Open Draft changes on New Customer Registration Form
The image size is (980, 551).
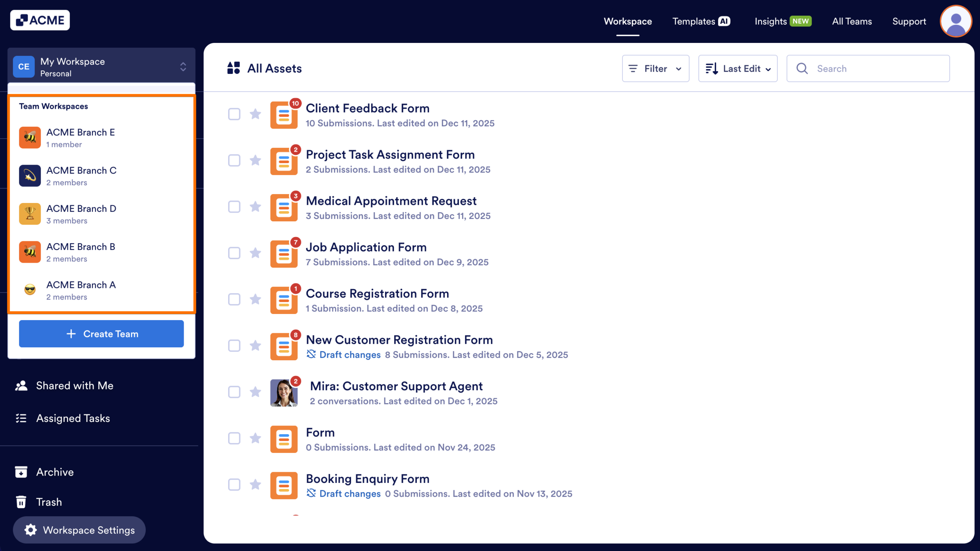(x=350, y=355)
